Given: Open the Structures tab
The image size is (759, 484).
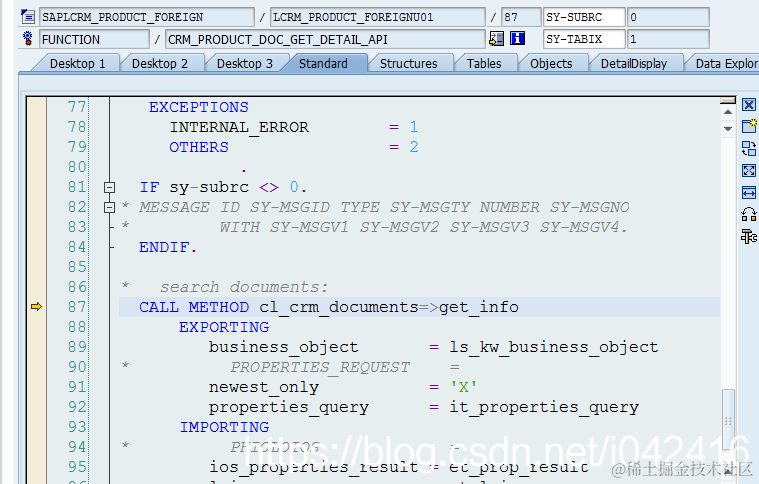Looking at the screenshot, I should pos(409,64).
